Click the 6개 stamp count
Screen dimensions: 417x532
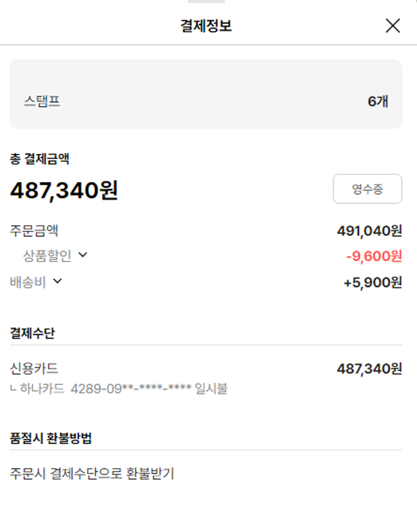click(378, 101)
